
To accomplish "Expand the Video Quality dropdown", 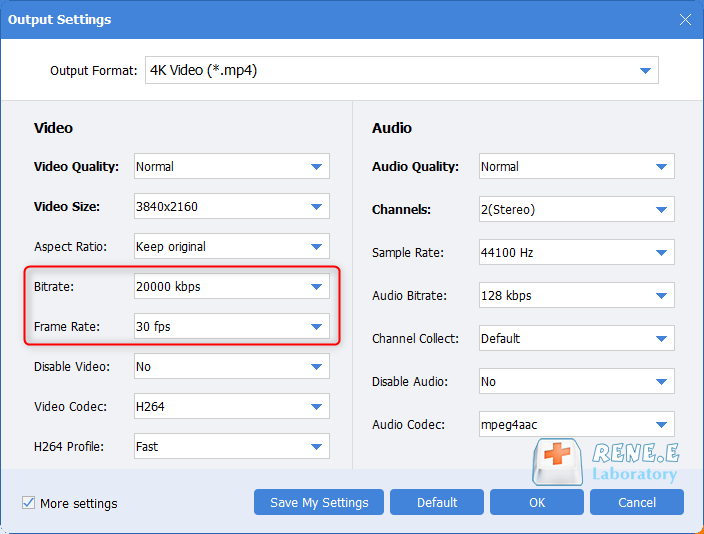I will pos(232,166).
